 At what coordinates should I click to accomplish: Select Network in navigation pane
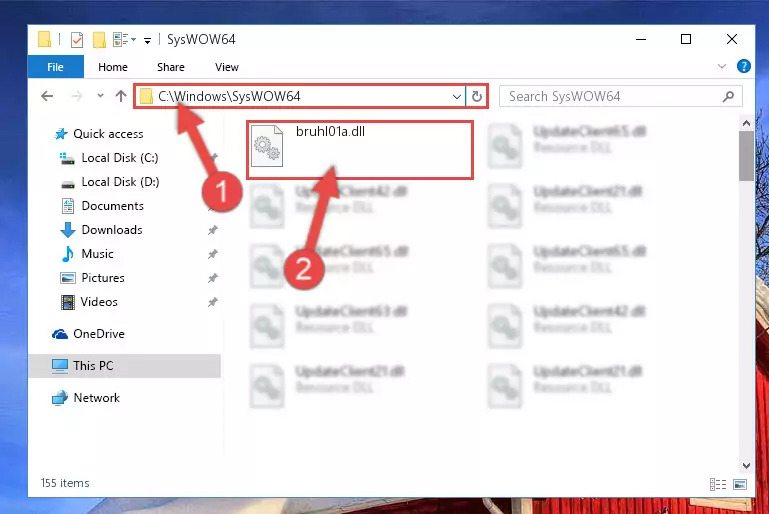96,398
